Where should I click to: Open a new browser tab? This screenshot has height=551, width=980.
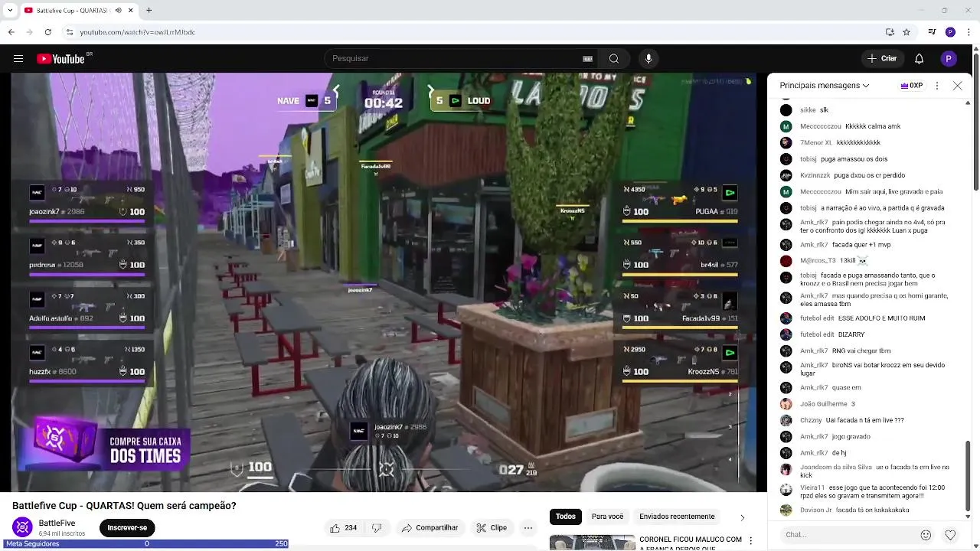point(149,10)
